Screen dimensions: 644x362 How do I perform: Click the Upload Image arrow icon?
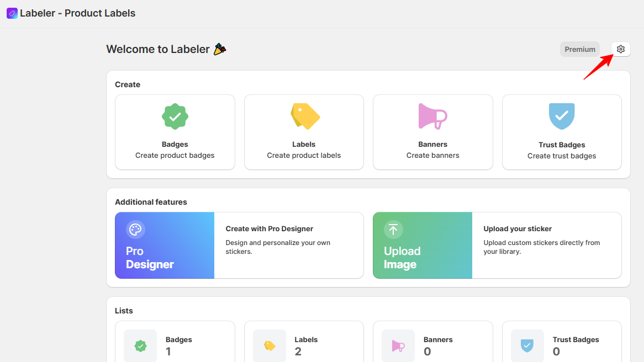point(393,230)
